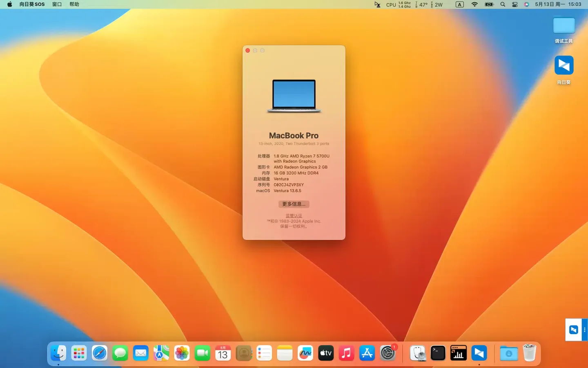Open Spotlight search in the menu bar
Image resolution: width=588 pixels, height=368 pixels.
click(502, 4)
